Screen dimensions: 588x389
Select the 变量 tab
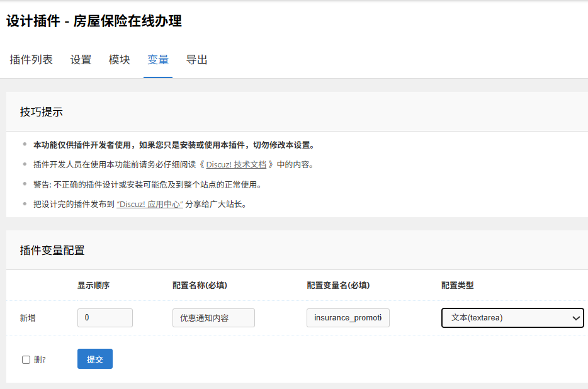pyautogui.click(x=158, y=60)
